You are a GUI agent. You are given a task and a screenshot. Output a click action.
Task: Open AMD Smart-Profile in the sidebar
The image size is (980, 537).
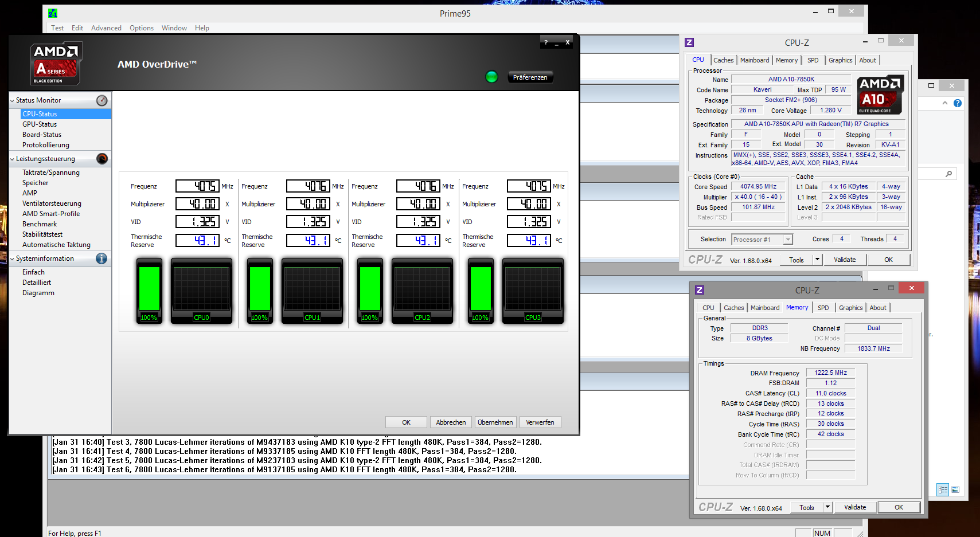(x=51, y=214)
